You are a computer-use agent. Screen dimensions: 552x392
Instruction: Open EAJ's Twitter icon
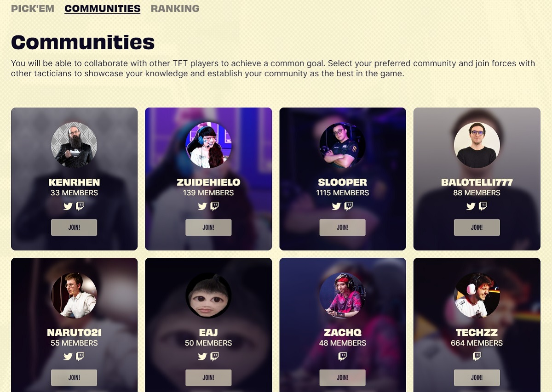pyautogui.click(x=202, y=357)
